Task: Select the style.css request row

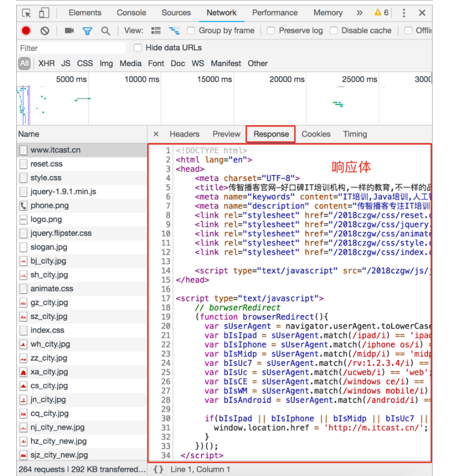Action: (x=82, y=178)
